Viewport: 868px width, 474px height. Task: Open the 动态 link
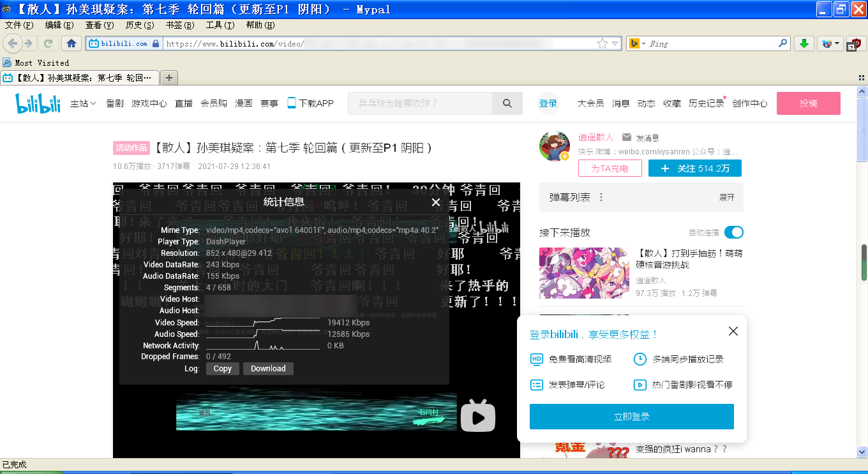(647, 103)
